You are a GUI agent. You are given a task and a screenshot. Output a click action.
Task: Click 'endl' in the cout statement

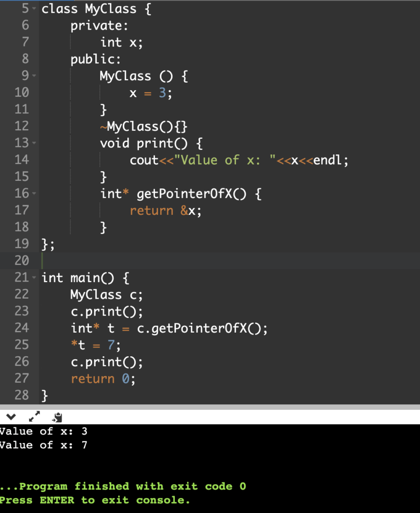tap(327, 160)
